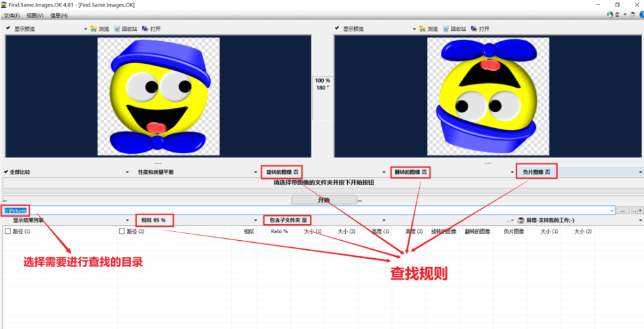Expand the folder path history dropdown arrow
This screenshot has height=329, width=644.
611,211
